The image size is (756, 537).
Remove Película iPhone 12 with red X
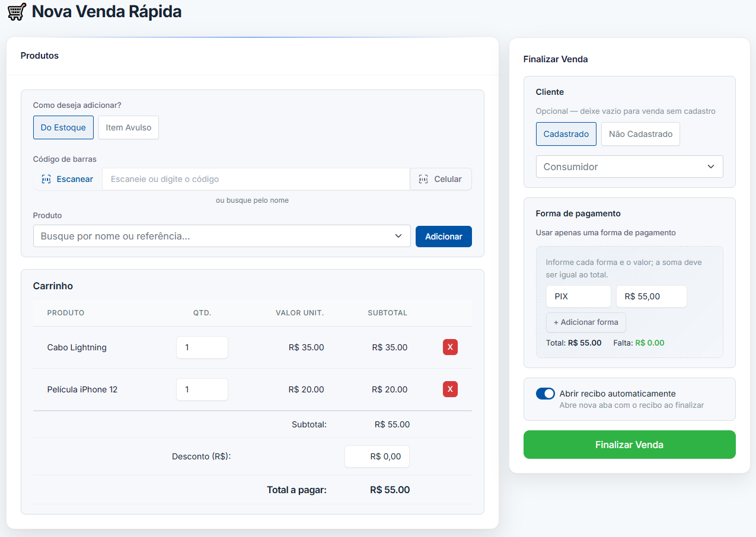[x=450, y=389]
